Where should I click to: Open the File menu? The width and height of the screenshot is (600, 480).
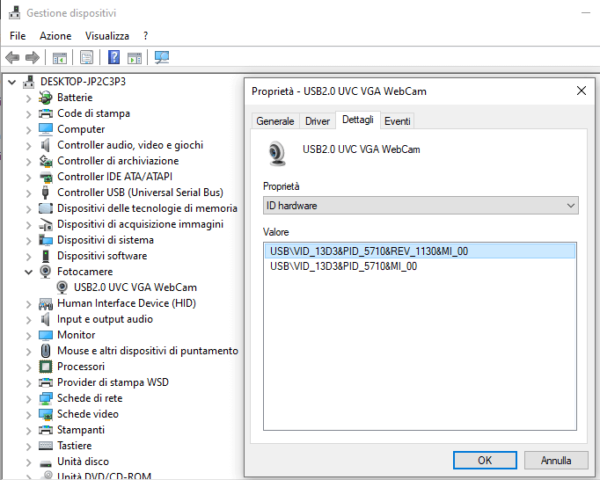18,36
